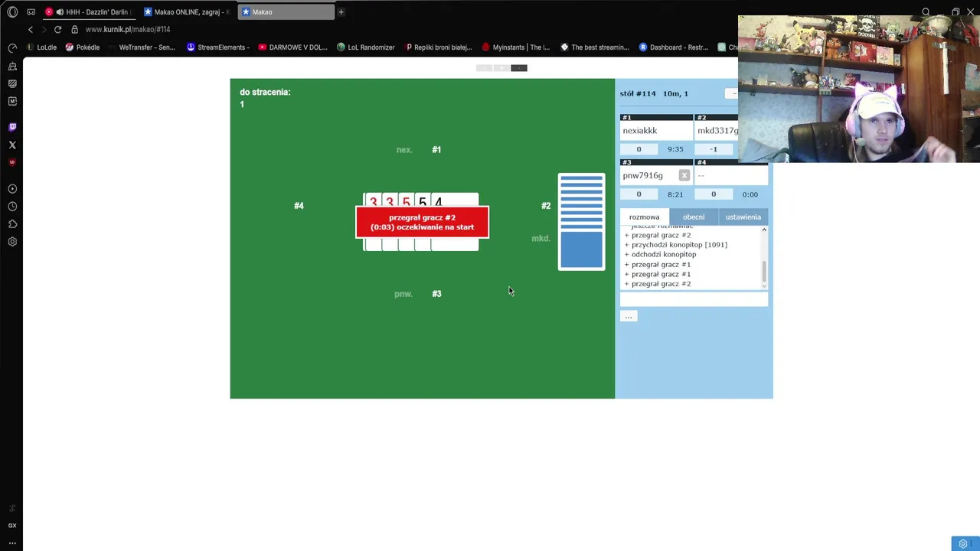Screen dimensions: 980x551
Task: Open the Dashboard - Restr... bookmark
Action: (x=674, y=47)
